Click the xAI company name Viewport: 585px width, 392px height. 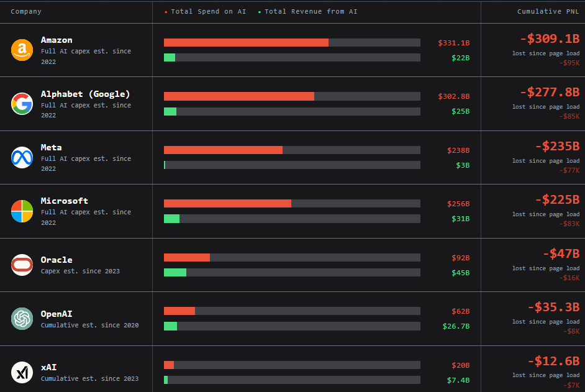pyautogui.click(x=48, y=367)
